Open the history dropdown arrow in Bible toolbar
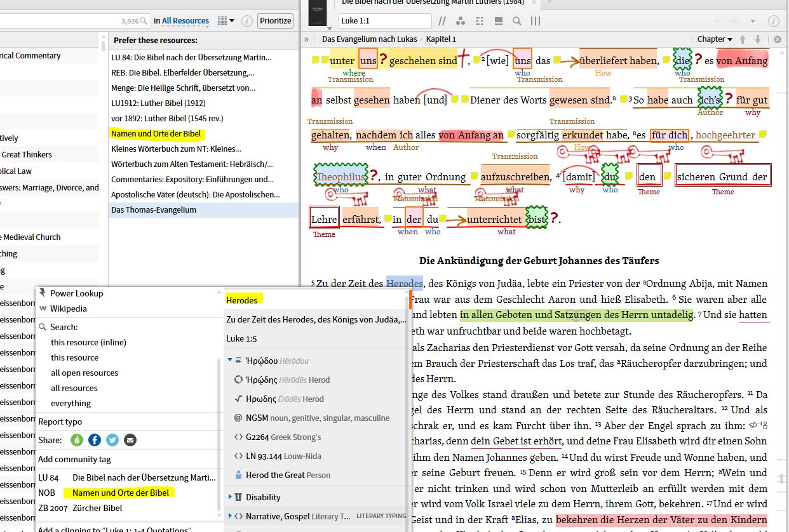 point(753,21)
